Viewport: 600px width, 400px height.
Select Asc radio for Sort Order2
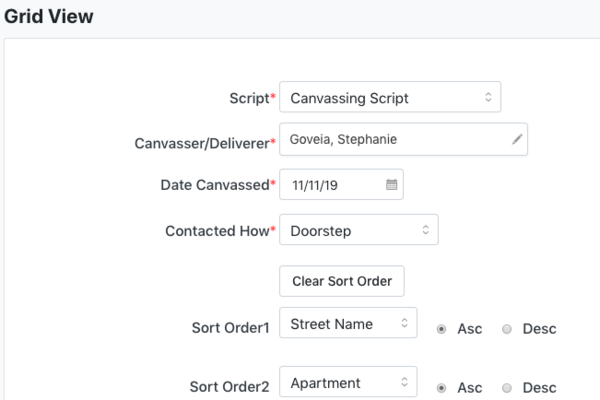[x=441, y=388]
